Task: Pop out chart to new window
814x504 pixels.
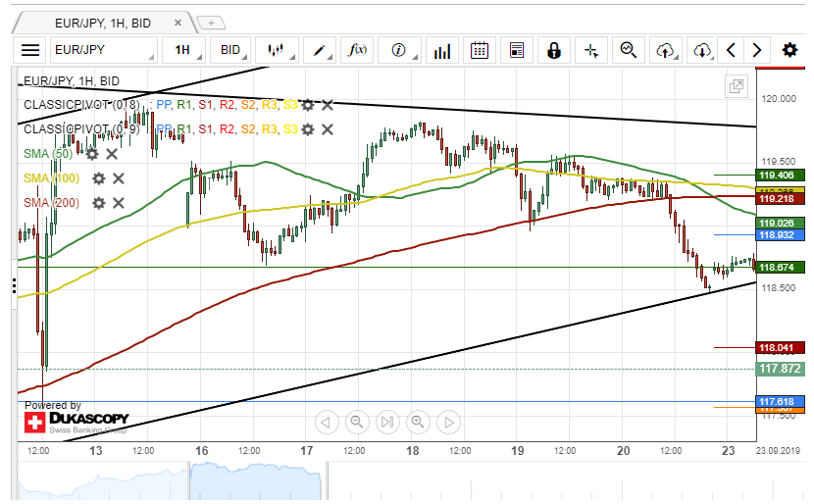Action: (x=736, y=86)
